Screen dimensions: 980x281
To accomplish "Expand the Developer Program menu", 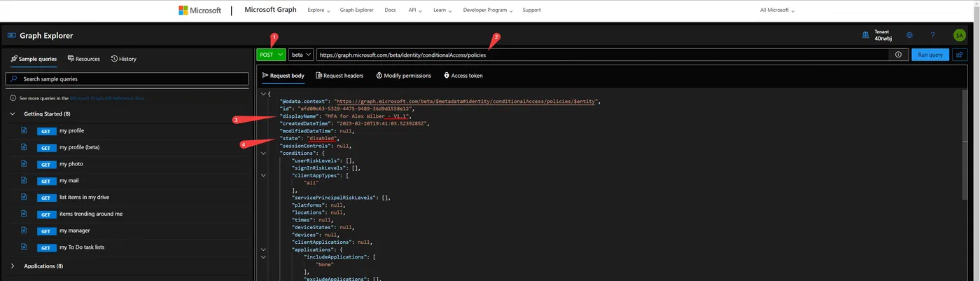I will [487, 11].
